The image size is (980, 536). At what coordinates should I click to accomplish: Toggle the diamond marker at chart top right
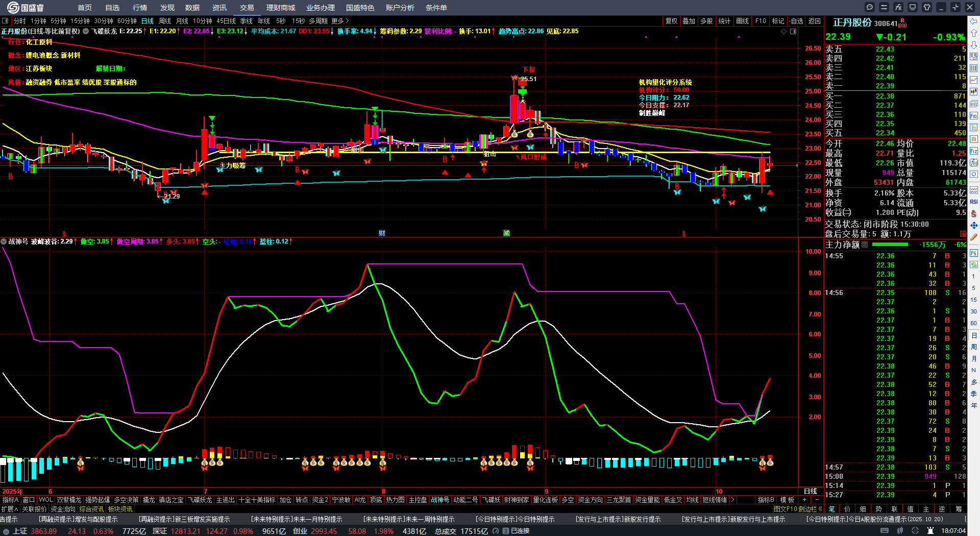click(x=784, y=31)
